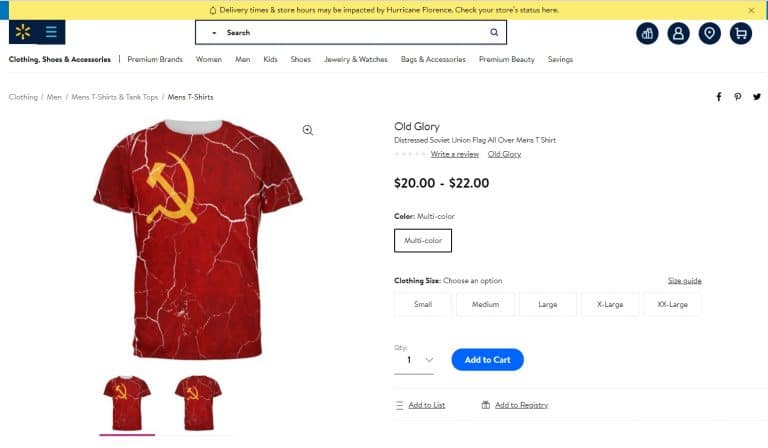Open search department dropdown arrow
This screenshot has height=448, width=768.
[214, 33]
